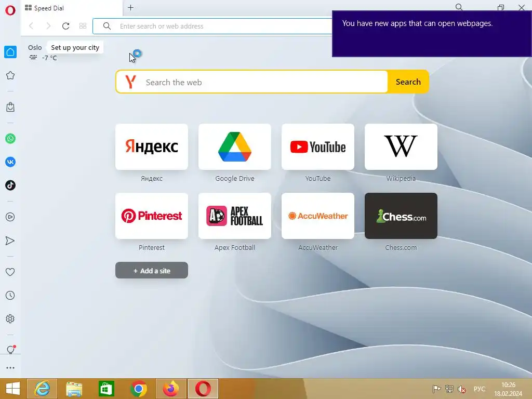Viewport: 532px width, 399px height.
Task: Click Set up your city tooltip
Action: pyautogui.click(x=75, y=47)
